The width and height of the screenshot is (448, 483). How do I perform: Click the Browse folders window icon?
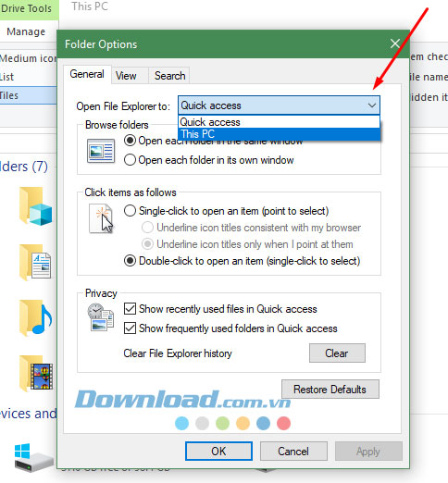click(x=101, y=151)
